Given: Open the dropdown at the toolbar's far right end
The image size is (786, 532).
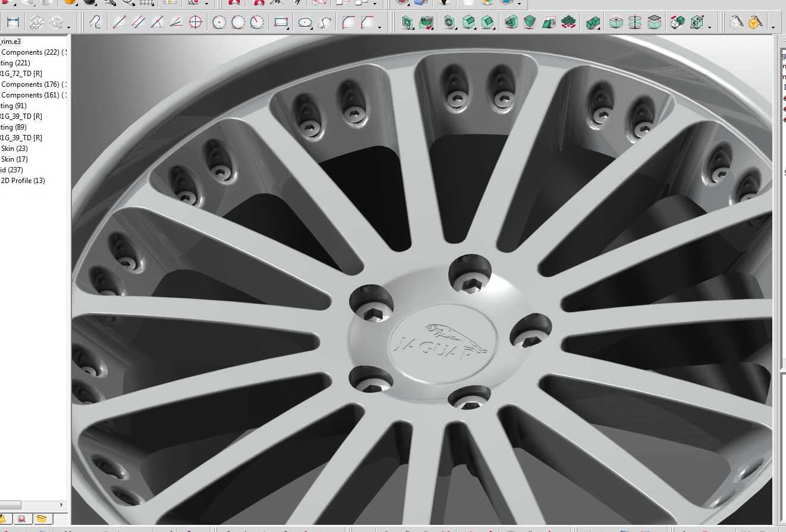Looking at the screenshot, I should click(x=773, y=27).
